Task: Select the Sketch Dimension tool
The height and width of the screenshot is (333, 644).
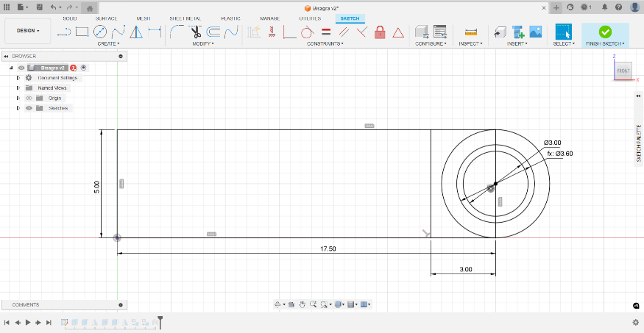Action: point(155,30)
